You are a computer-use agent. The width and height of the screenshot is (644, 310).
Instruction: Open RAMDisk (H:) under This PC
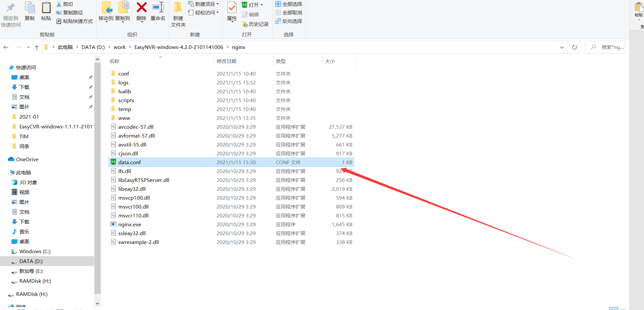pos(35,281)
